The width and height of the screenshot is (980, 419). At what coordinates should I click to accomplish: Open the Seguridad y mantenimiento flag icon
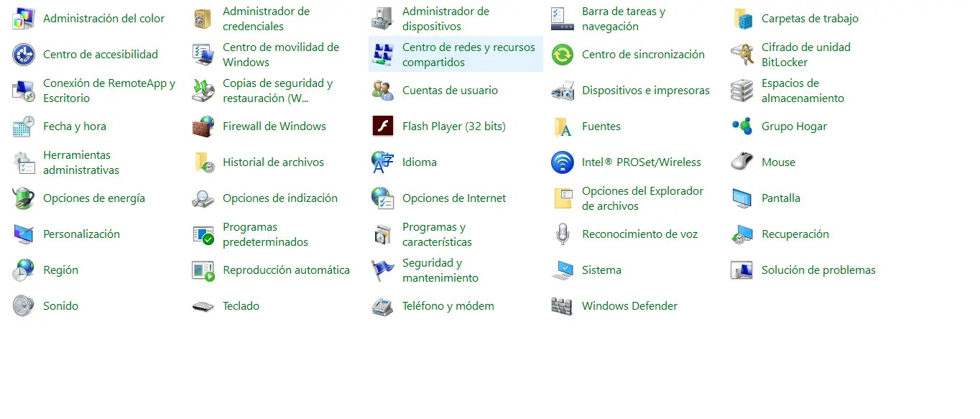(383, 270)
